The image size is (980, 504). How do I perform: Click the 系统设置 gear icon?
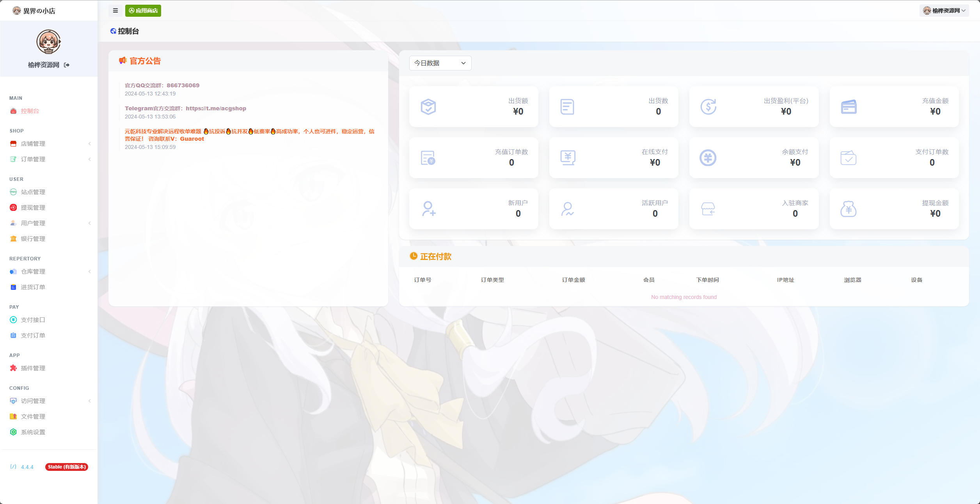point(13,432)
